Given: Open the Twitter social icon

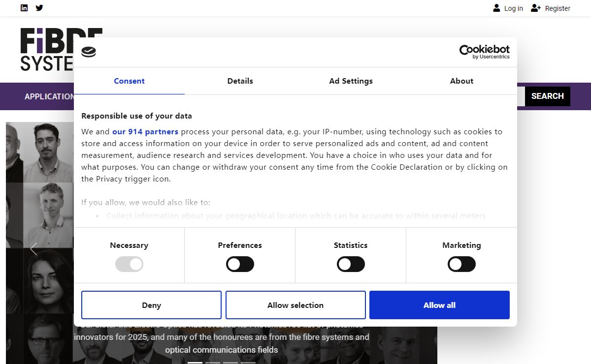Looking at the screenshot, I should point(39,8).
